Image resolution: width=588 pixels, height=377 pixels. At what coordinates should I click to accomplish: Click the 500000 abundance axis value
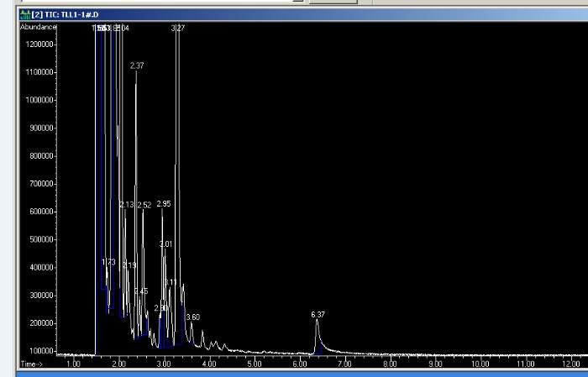[41, 239]
